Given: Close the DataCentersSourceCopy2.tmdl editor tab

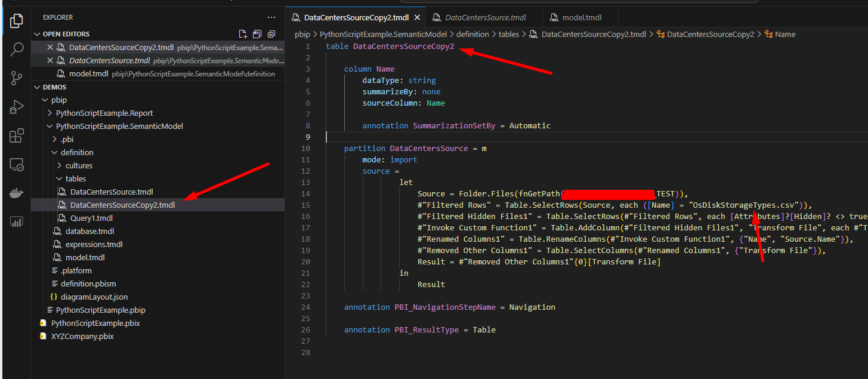Looking at the screenshot, I should (418, 18).
